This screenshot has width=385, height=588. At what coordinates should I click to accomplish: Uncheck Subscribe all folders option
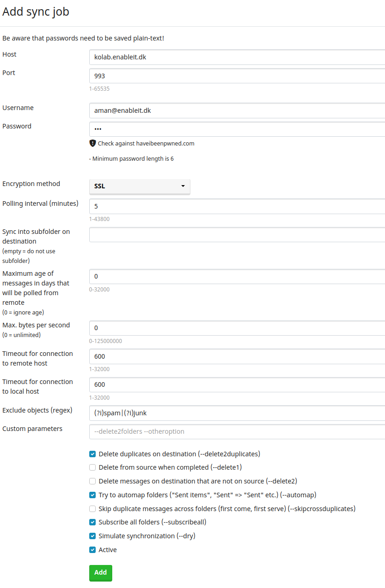pos(92,522)
